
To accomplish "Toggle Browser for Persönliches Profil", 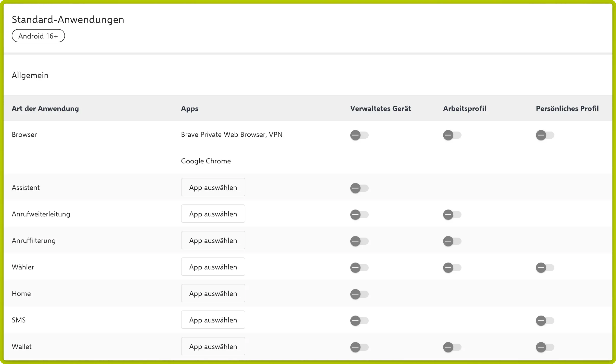I will tap(545, 135).
